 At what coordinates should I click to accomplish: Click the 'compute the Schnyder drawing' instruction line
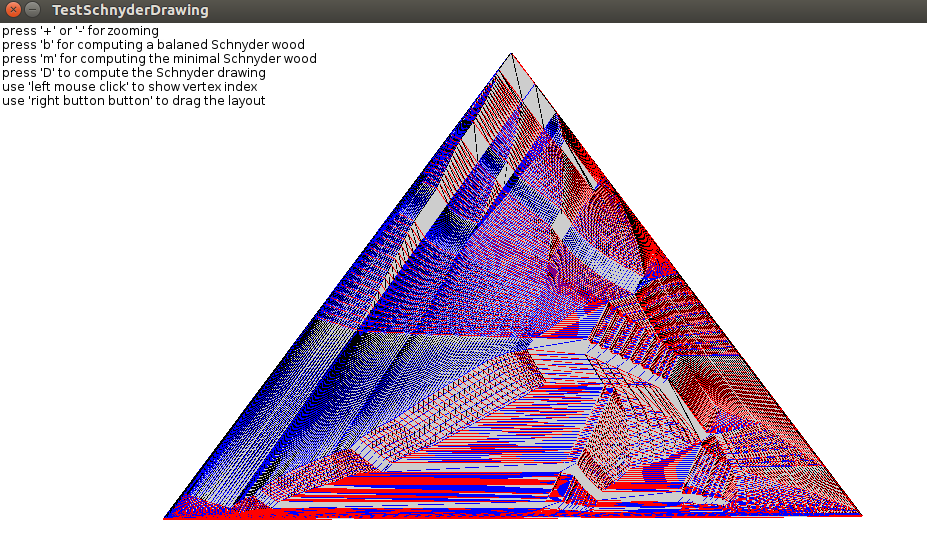pos(134,73)
